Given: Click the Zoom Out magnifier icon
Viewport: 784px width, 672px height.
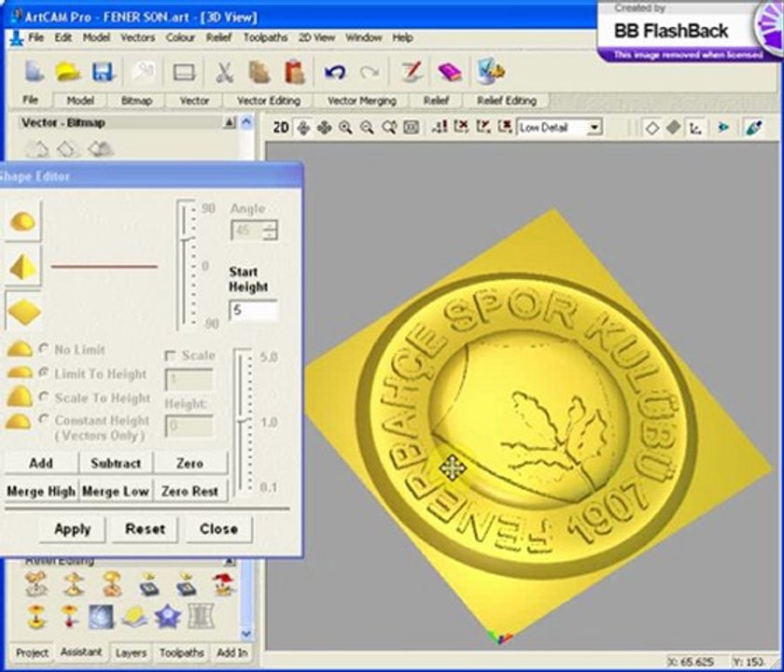Looking at the screenshot, I should [x=367, y=128].
